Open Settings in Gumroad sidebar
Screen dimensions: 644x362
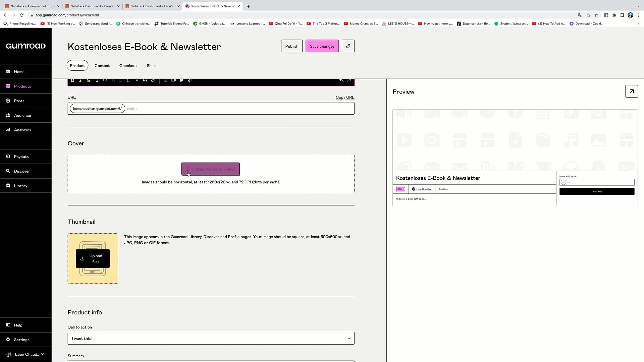point(26,340)
